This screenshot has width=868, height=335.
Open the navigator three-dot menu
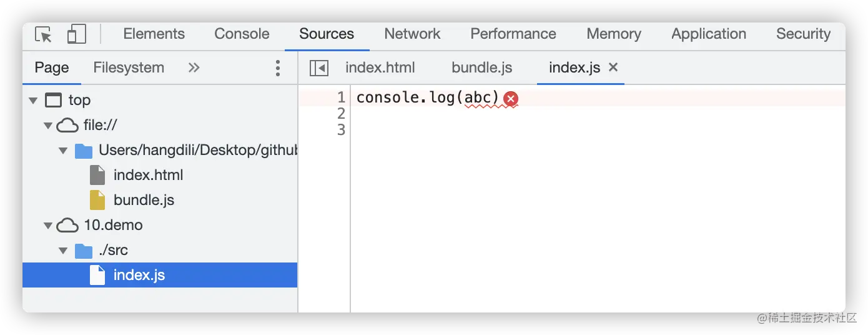[x=278, y=67]
